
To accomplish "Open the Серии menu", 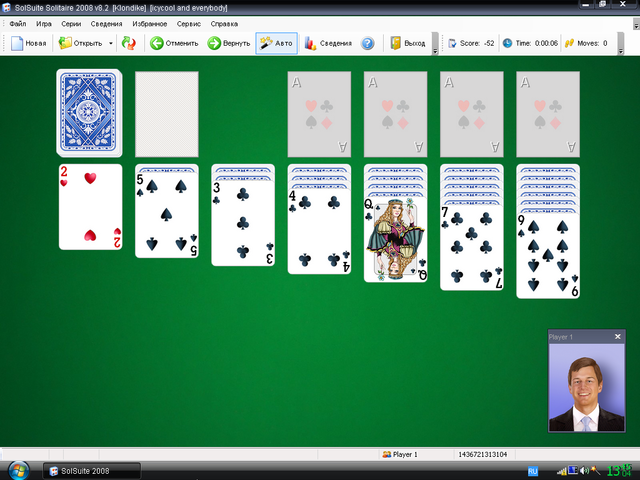I will (x=71, y=24).
